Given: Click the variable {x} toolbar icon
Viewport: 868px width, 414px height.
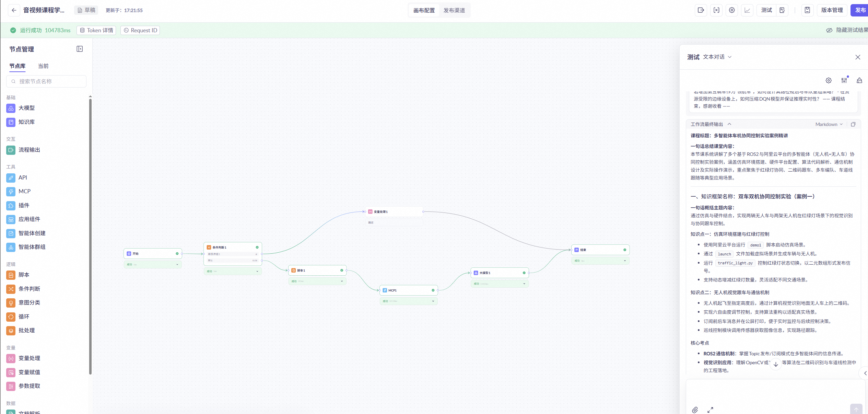Looking at the screenshot, I should click(x=716, y=10).
